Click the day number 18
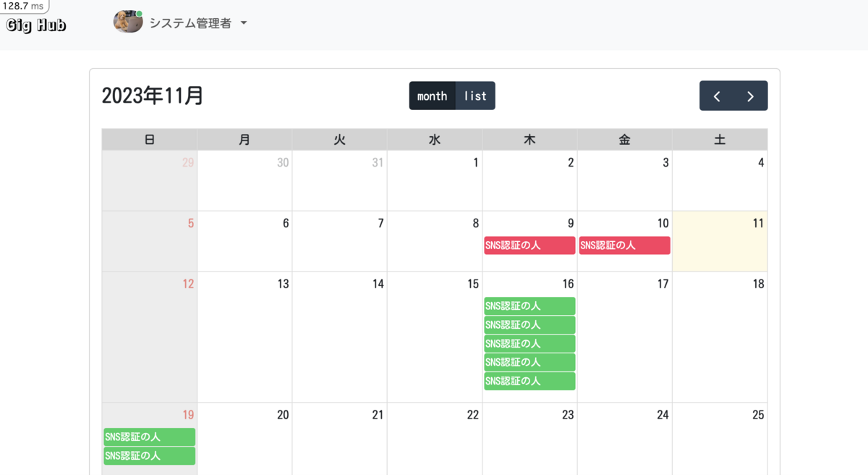 (758, 284)
